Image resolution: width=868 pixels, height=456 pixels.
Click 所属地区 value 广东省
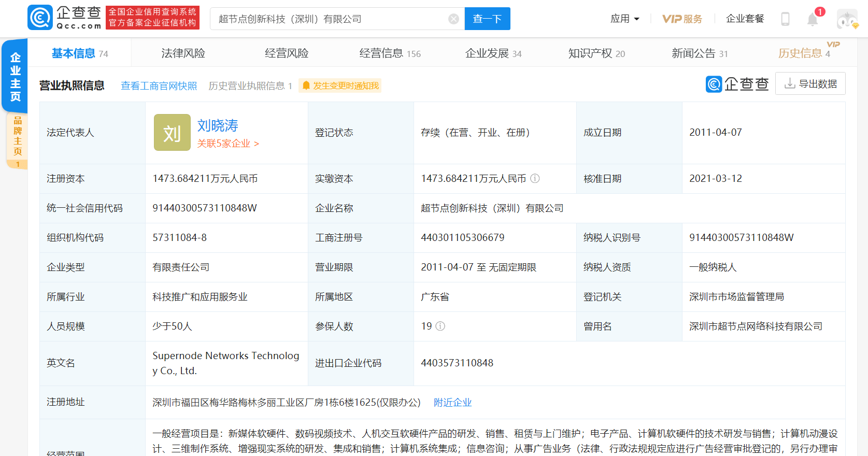click(x=435, y=296)
